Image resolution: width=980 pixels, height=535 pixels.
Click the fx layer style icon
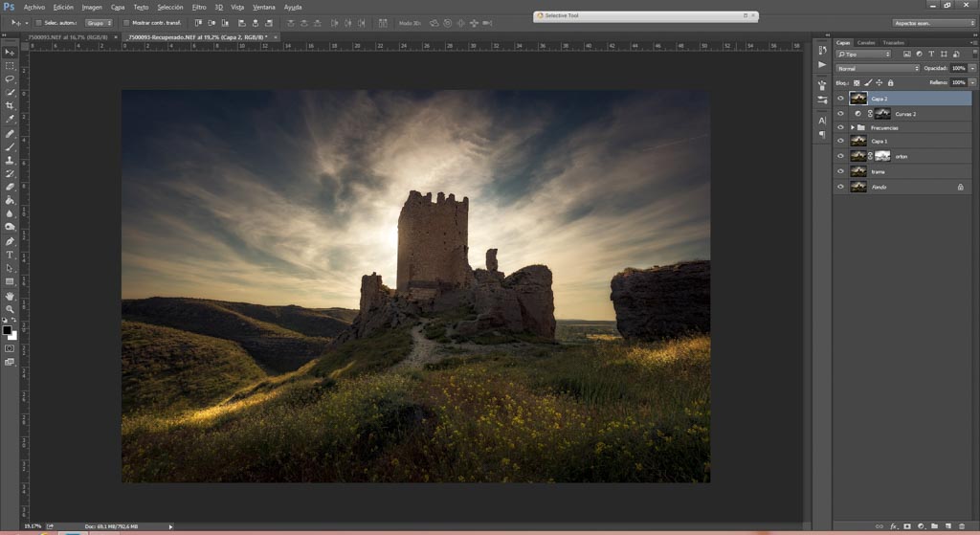892,526
